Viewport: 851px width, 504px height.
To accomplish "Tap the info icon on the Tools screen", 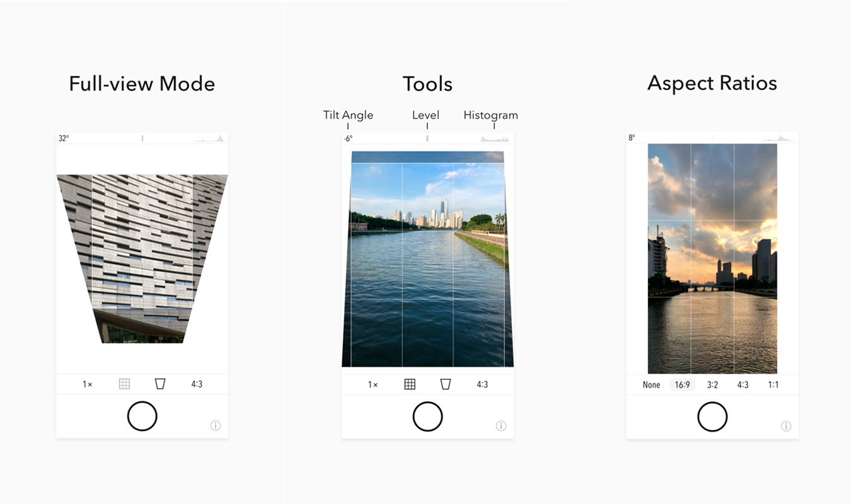I will click(x=501, y=426).
